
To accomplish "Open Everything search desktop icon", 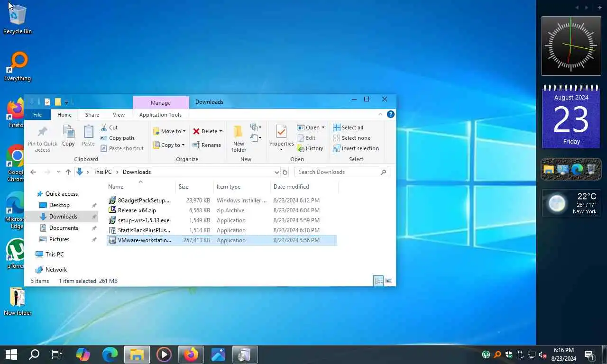I will click(x=18, y=66).
